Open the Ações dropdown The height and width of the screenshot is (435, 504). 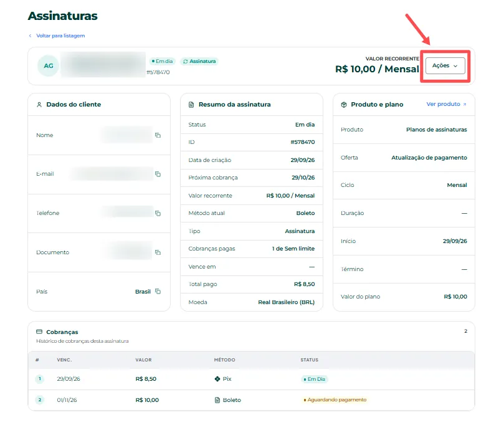(445, 65)
